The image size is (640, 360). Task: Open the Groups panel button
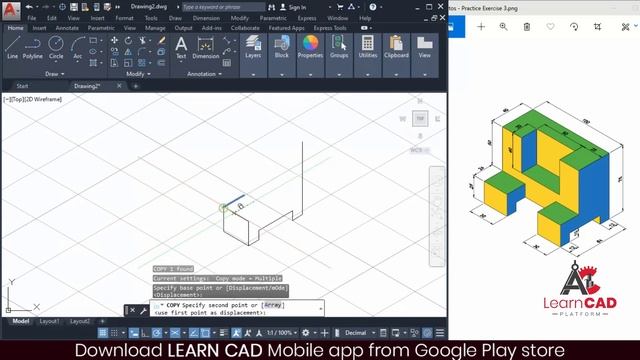click(x=339, y=47)
